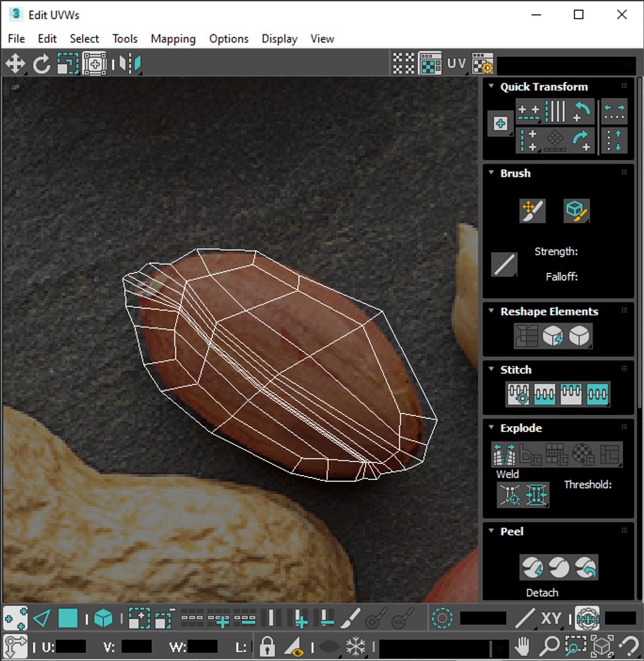Collapse the Explode rollout
The width and height of the screenshot is (644, 661).
click(491, 427)
